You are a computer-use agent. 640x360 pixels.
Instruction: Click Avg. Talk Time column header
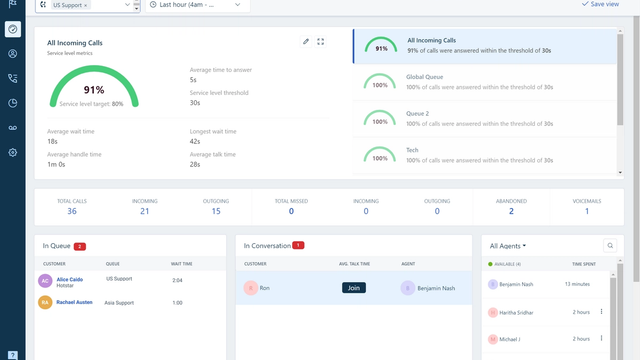[x=354, y=264]
